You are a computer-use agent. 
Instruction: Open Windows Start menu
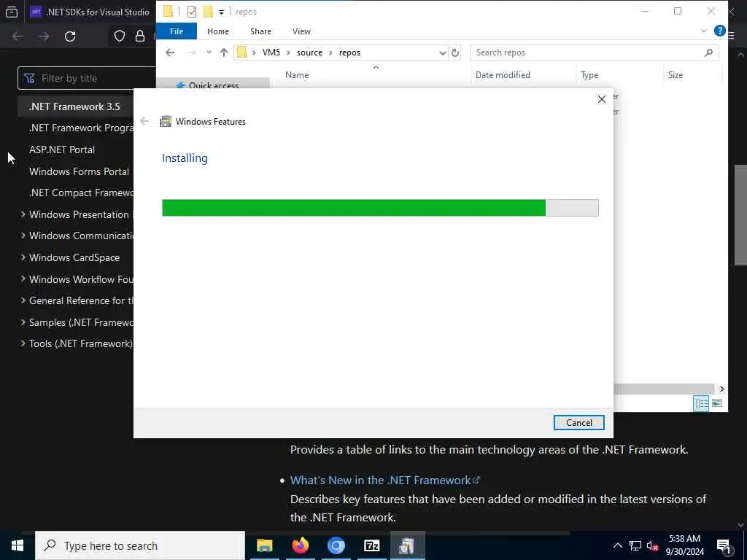18,545
